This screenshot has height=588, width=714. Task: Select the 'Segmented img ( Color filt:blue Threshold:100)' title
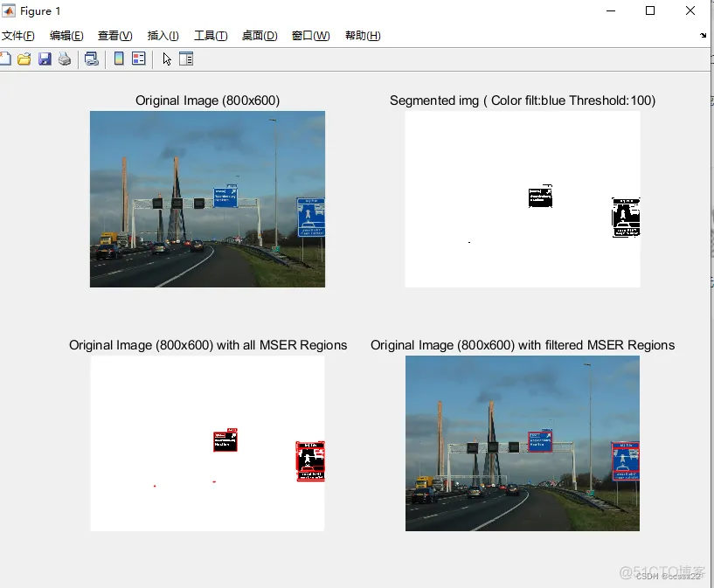(x=523, y=100)
